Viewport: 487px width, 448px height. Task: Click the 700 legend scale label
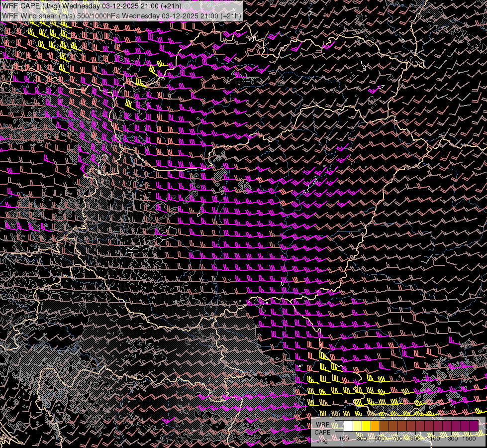click(397, 439)
